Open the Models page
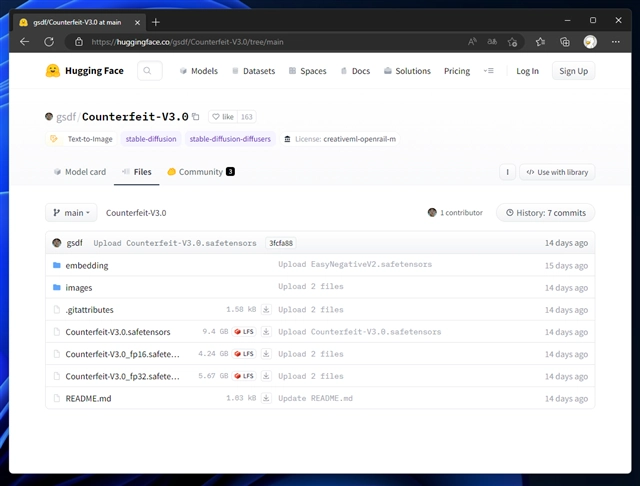This screenshot has height=486, width=640. 199,71
